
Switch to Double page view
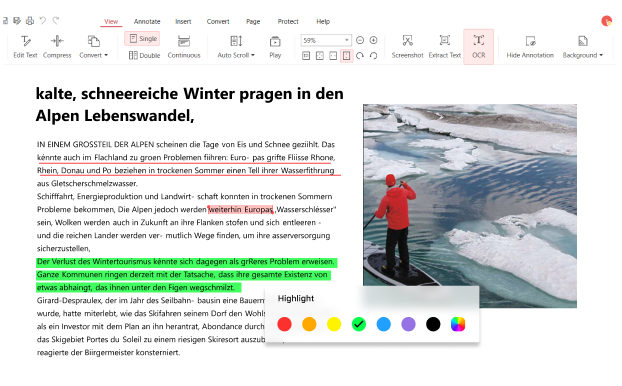pos(144,55)
